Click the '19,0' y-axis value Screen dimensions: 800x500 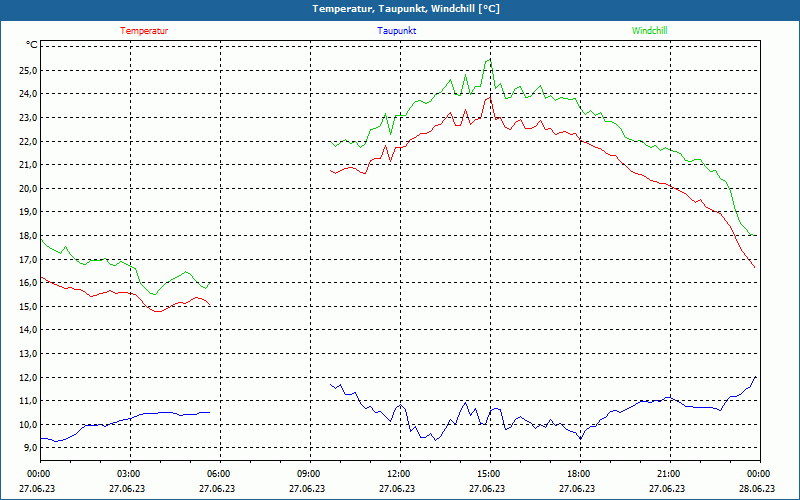click(x=28, y=212)
